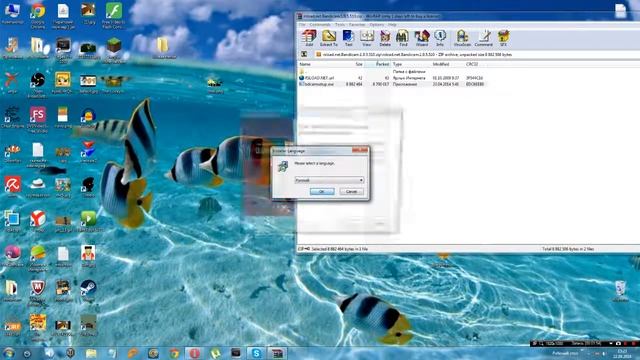Click the uTorrent icon in the taskbar

tap(215, 353)
